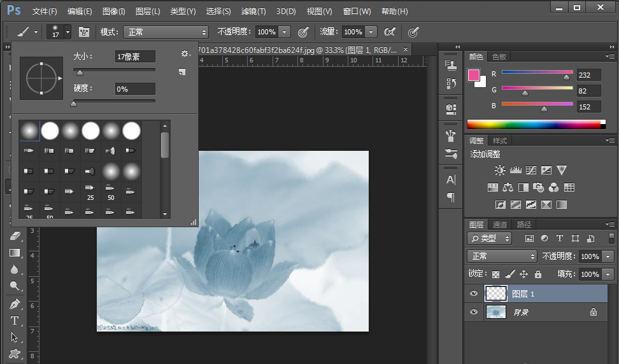This screenshot has width=619, height=364.
Task: Select the Dodge tool
Action: point(15,286)
